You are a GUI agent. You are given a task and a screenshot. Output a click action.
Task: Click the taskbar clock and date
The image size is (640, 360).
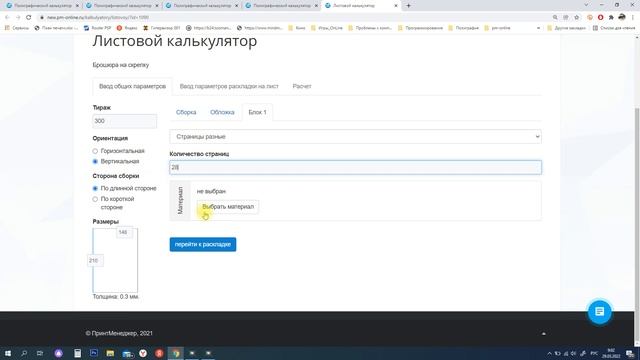coord(611,353)
